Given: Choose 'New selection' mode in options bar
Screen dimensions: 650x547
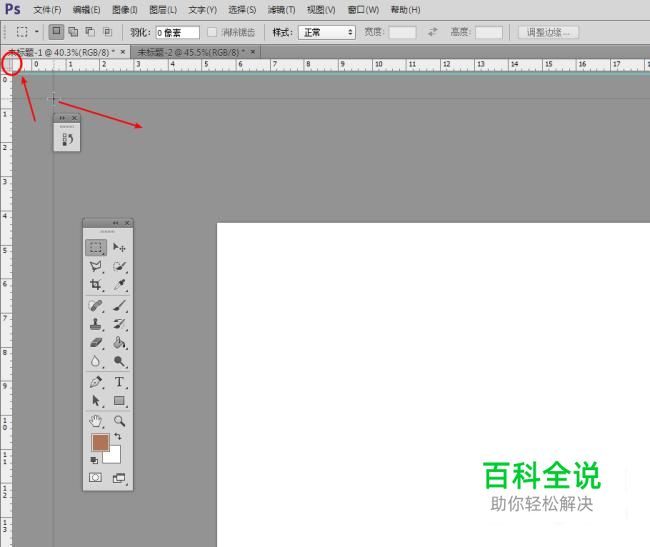Looking at the screenshot, I should point(56,32).
